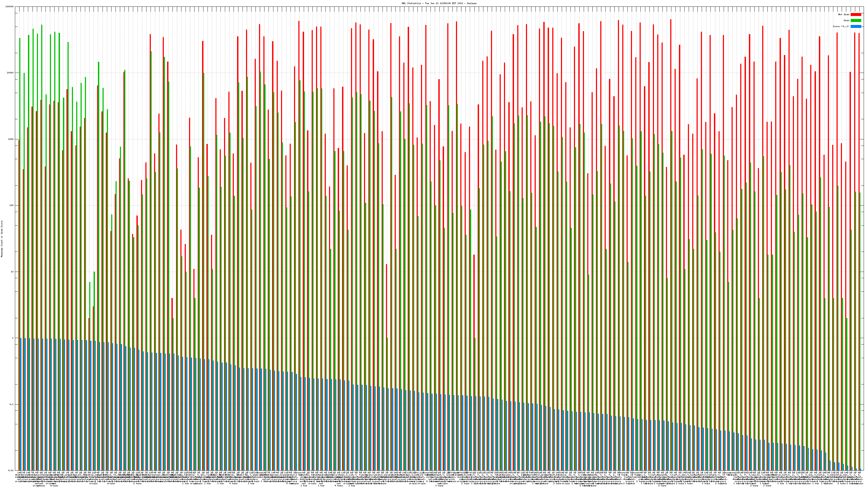Click the 10000 y-axis tick label

[11, 73]
